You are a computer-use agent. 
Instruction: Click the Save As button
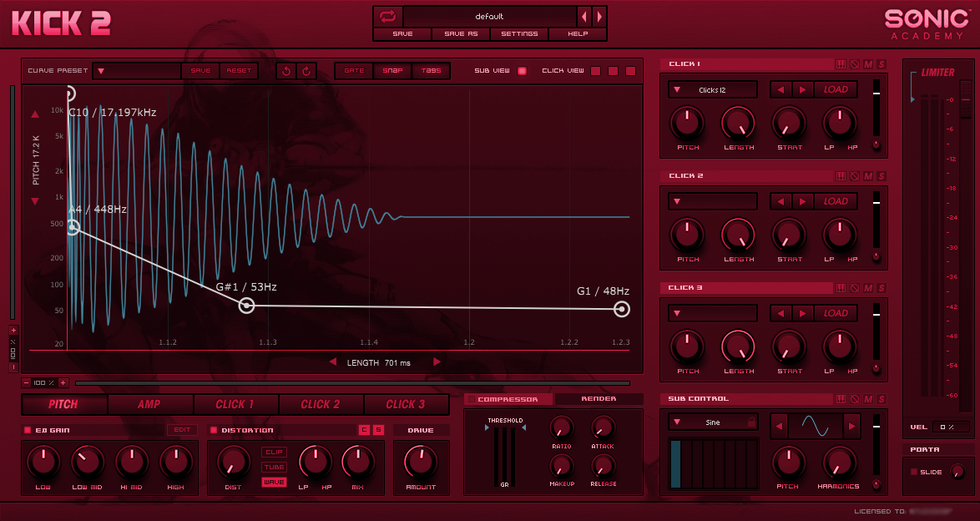pos(461,33)
